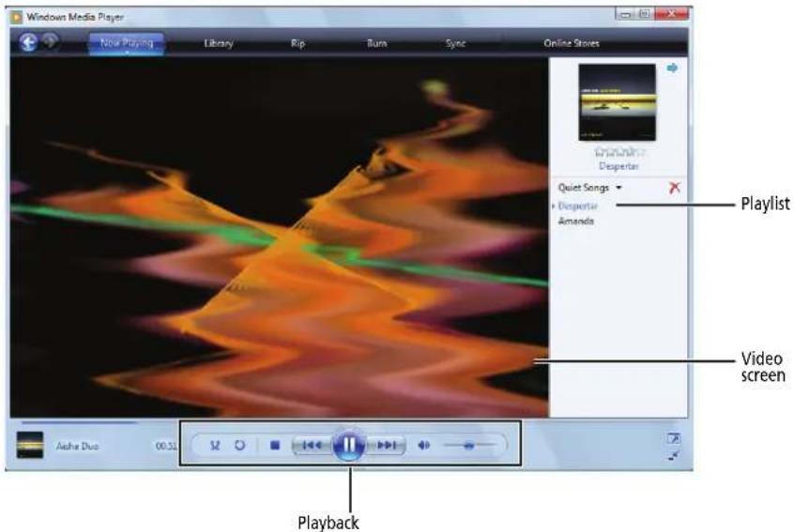Image resolution: width=794 pixels, height=532 pixels.
Task: Clear the playlist with the red X
Action: coord(674,188)
